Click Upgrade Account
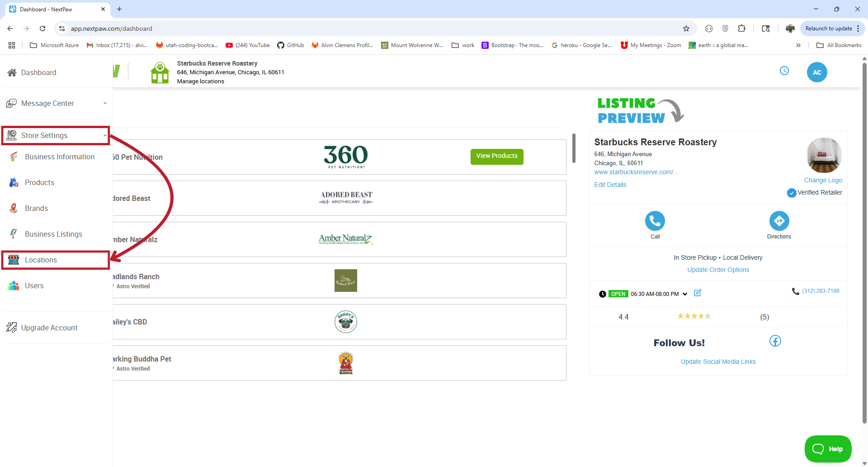 coord(49,328)
